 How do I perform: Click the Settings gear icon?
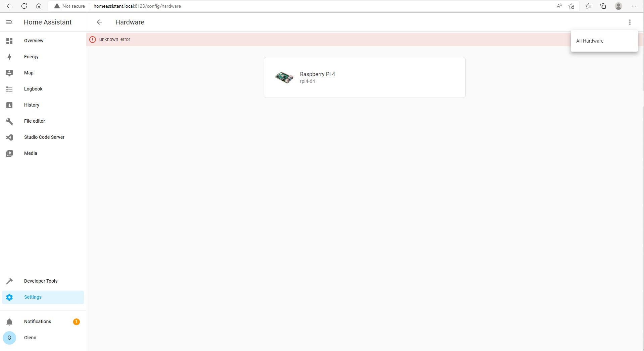9,297
